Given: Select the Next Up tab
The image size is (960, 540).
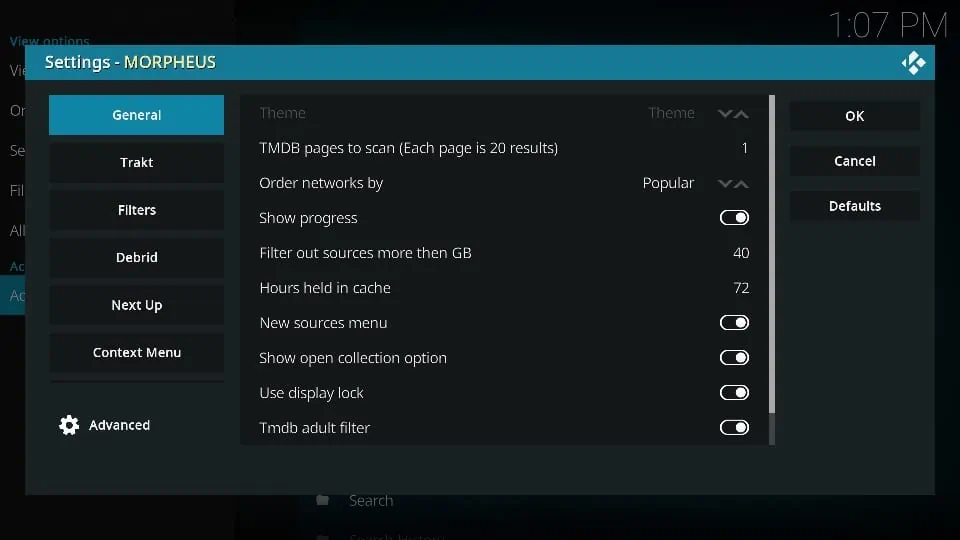Looking at the screenshot, I should point(137,305).
